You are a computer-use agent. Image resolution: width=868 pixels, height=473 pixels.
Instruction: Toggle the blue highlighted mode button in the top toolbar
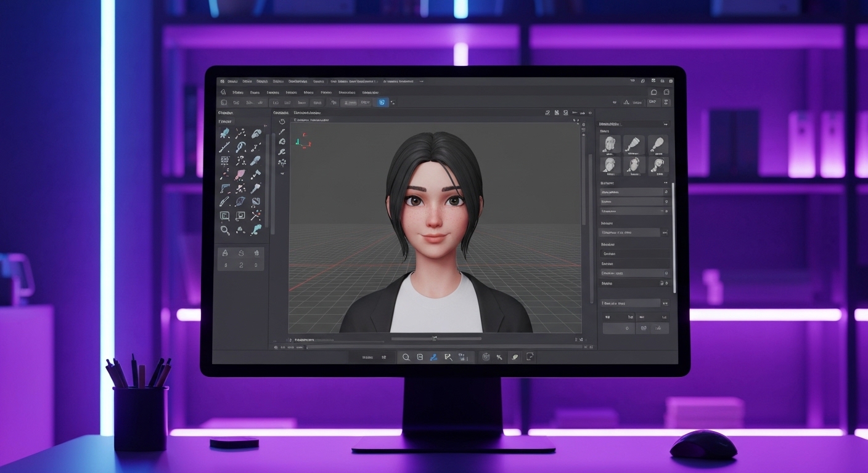pos(381,102)
